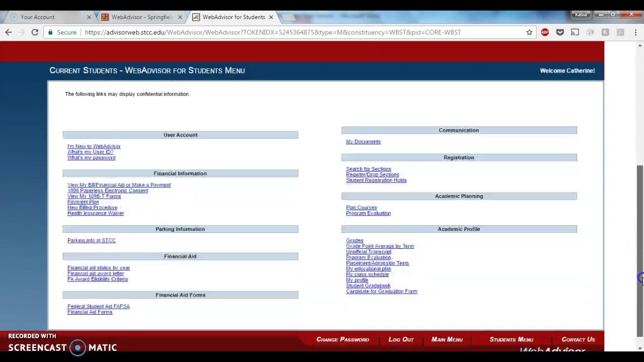Open My profile link
644x362 pixels.
pyautogui.click(x=357, y=280)
